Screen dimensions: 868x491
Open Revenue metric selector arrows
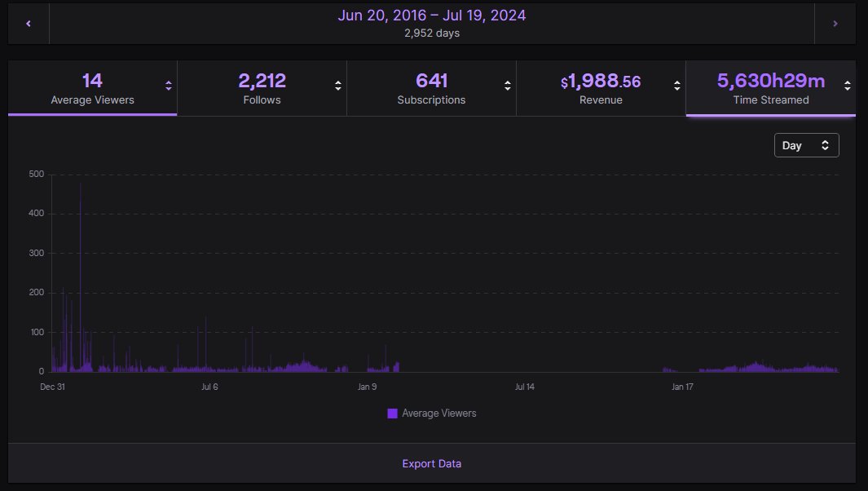[676, 86]
